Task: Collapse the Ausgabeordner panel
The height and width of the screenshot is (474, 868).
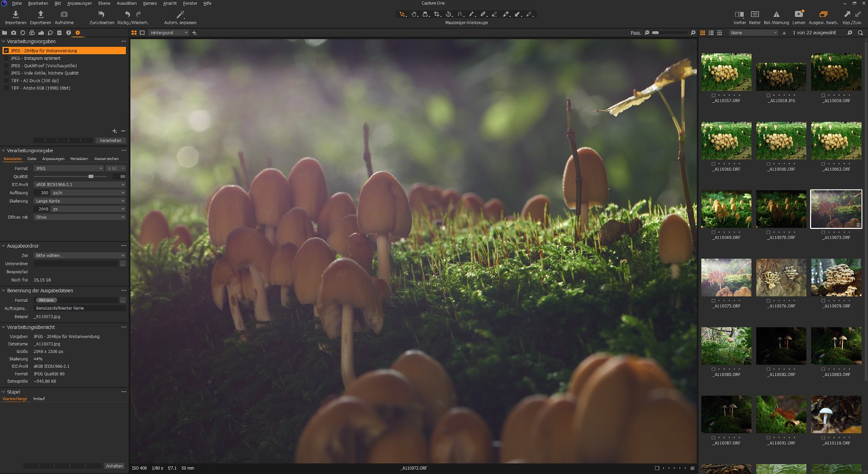Action: 3,246
